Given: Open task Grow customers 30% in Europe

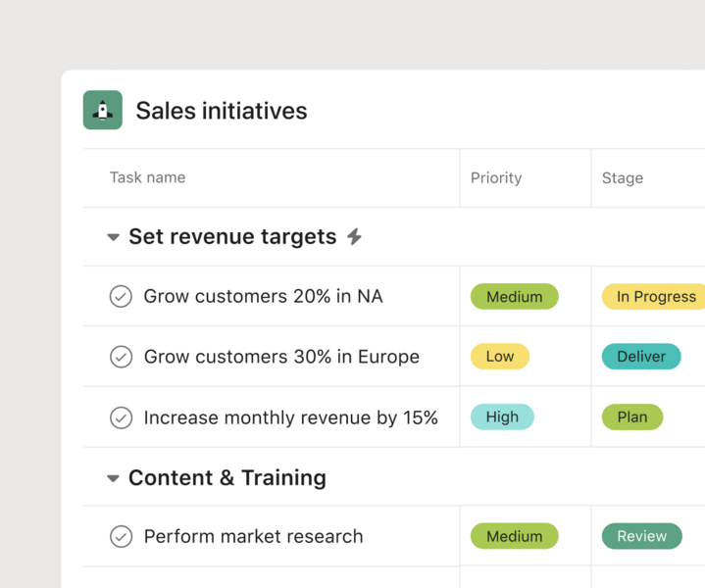Looking at the screenshot, I should pos(281,357).
